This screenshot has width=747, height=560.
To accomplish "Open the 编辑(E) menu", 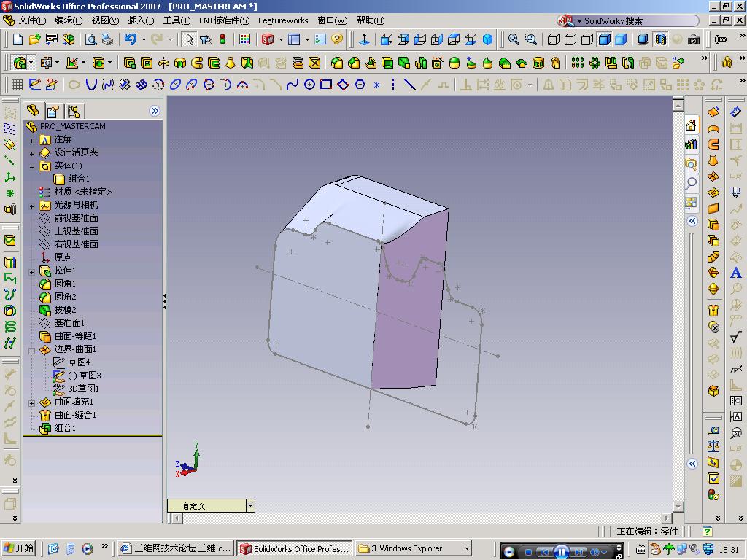I will pos(69,20).
